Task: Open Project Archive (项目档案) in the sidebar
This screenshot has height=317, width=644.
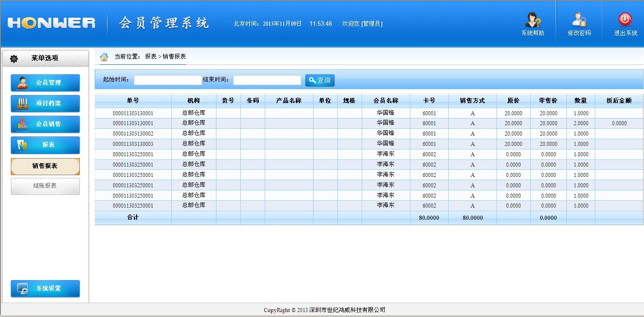Action: pos(45,104)
